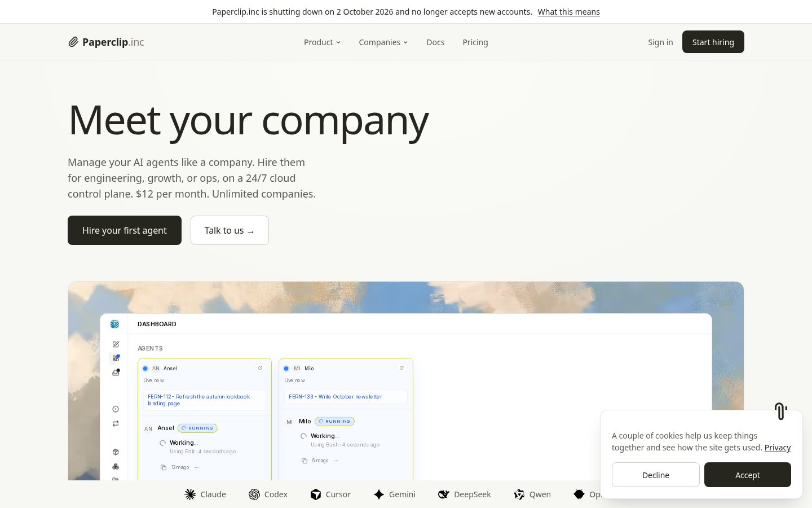Image resolution: width=812 pixels, height=508 pixels.
Task: Open FERN-133 Write October newsletter task
Action: point(346,396)
